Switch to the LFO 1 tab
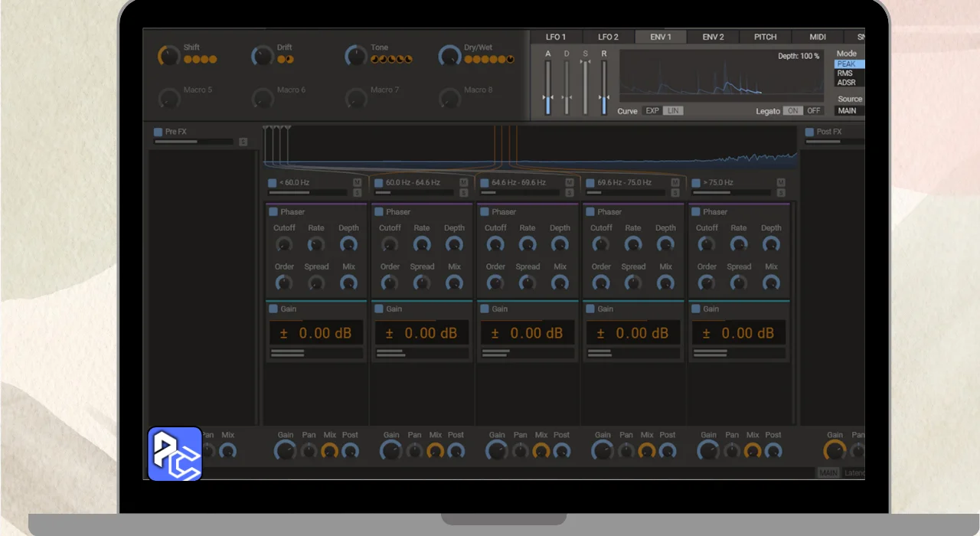This screenshot has height=536, width=980. point(556,37)
